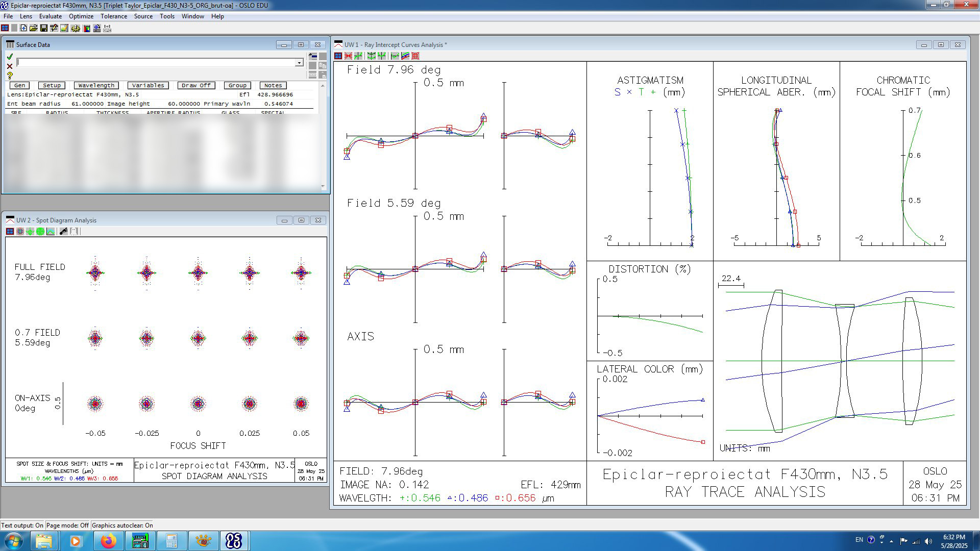Open the Window menu
The width and height of the screenshot is (980, 551).
coord(193,16)
